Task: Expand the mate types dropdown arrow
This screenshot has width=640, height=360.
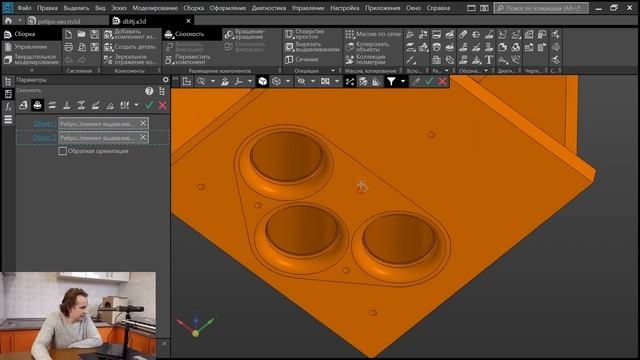Action: click(x=136, y=105)
